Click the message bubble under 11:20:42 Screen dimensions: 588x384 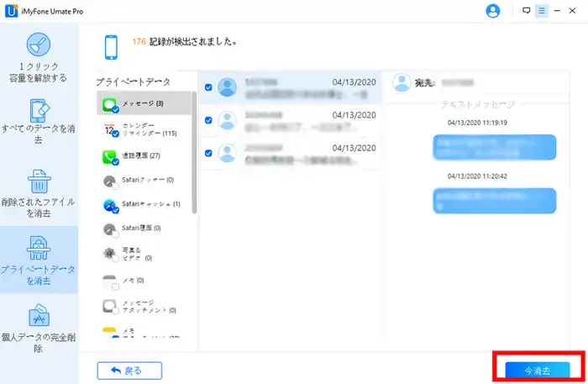[495, 201]
